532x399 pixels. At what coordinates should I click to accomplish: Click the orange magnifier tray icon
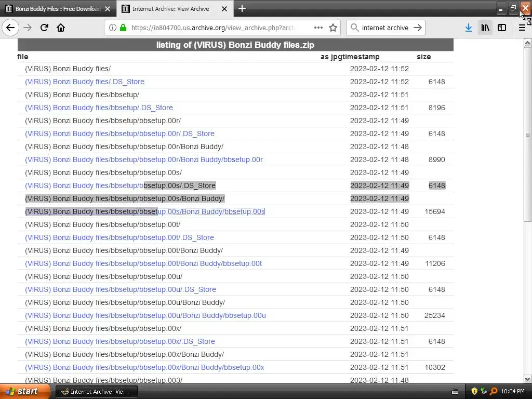tap(494, 392)
